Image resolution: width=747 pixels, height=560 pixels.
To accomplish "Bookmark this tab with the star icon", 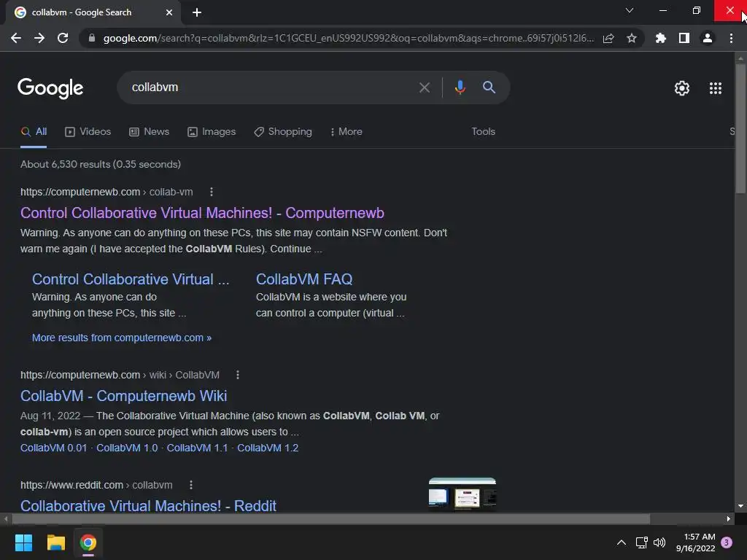I will click(632, 38).
